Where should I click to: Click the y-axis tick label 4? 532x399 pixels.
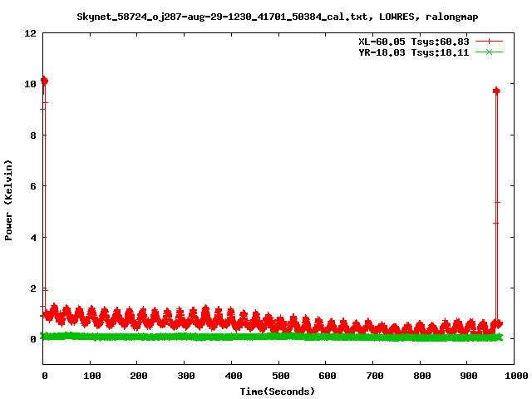point(33,238)
